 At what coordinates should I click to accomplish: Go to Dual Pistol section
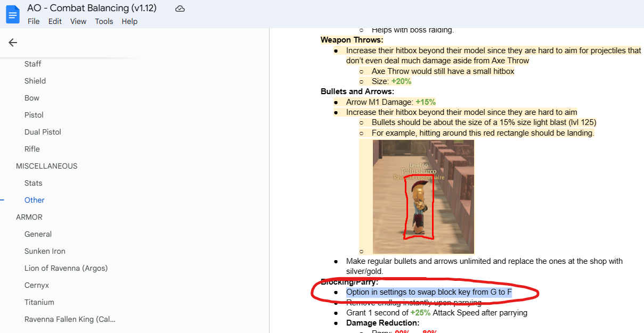[x=43, y=132]
